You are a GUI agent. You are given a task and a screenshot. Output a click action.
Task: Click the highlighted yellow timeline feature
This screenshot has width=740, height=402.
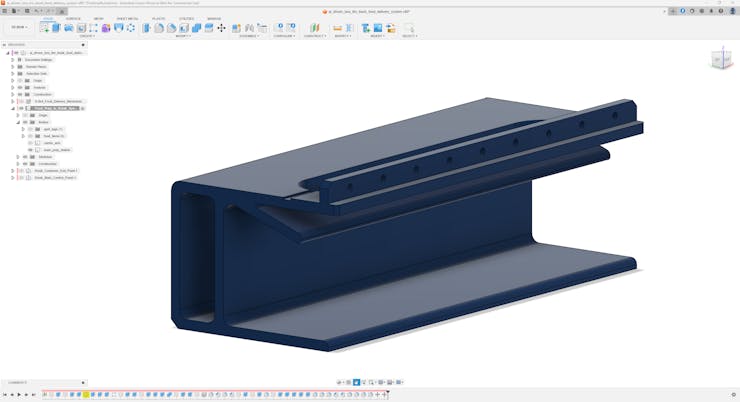click(86, 395)
